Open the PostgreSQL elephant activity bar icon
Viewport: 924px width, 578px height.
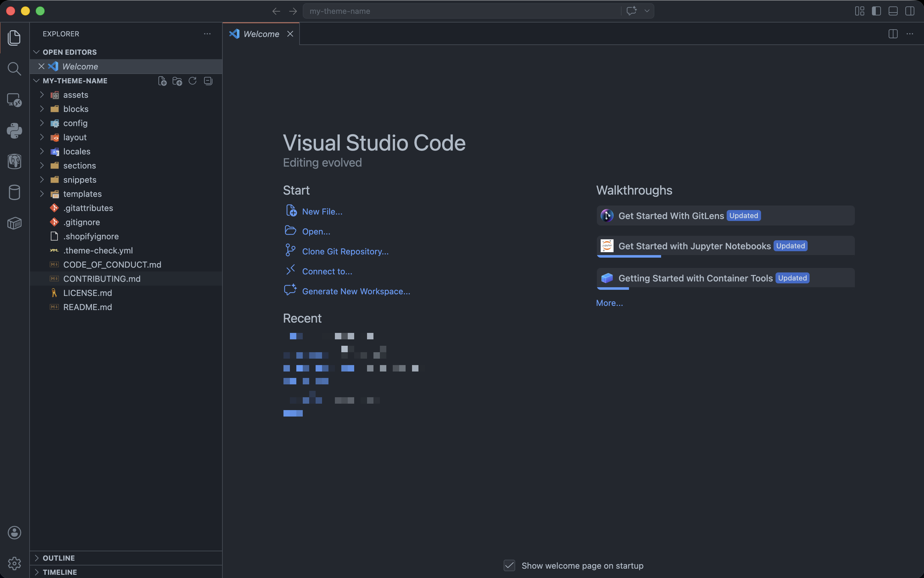point(14,161)
